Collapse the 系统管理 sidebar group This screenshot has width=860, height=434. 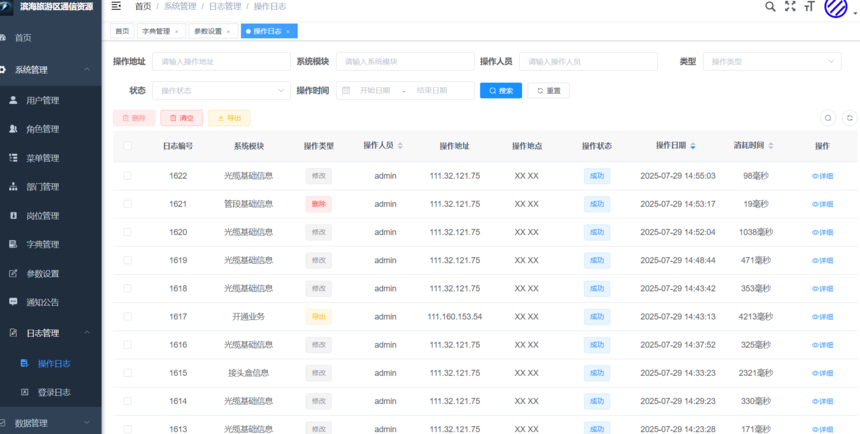pos(50,70)
